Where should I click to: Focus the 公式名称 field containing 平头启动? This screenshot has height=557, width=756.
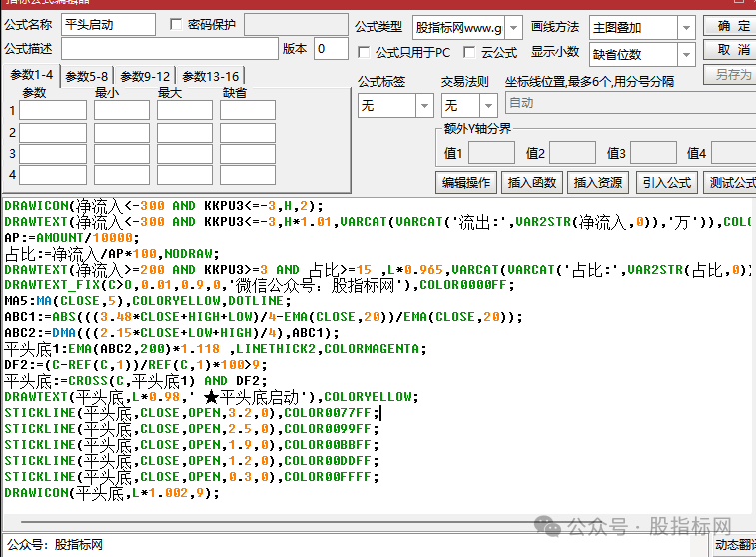click(x=108, y=25)
